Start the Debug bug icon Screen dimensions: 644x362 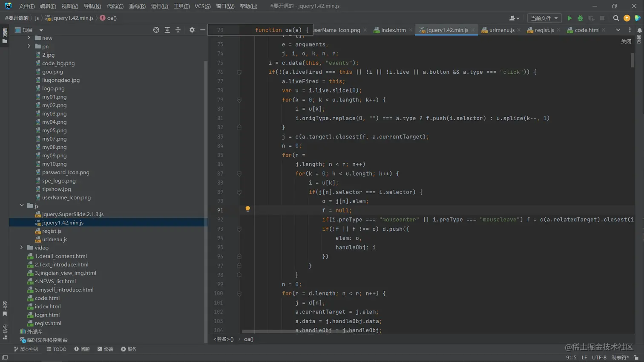580,18
